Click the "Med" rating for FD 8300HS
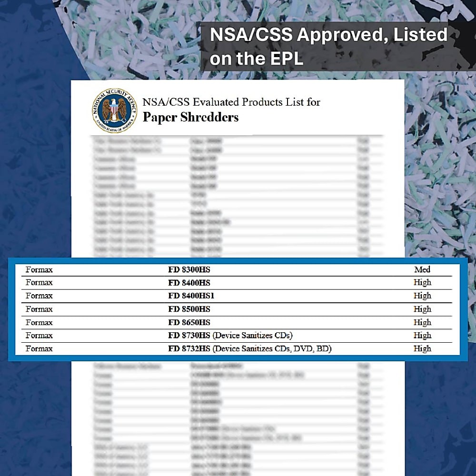476x476 pixels. (422, 270)
